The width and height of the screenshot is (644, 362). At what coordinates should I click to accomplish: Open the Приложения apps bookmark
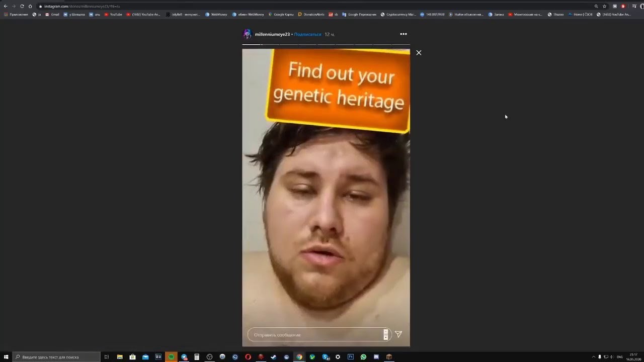coord(16,15)
